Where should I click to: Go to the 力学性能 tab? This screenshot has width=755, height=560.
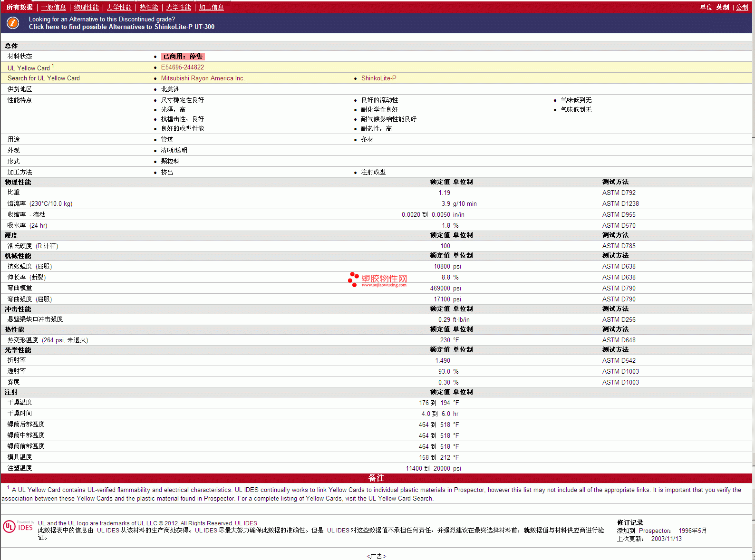[119, 7]
